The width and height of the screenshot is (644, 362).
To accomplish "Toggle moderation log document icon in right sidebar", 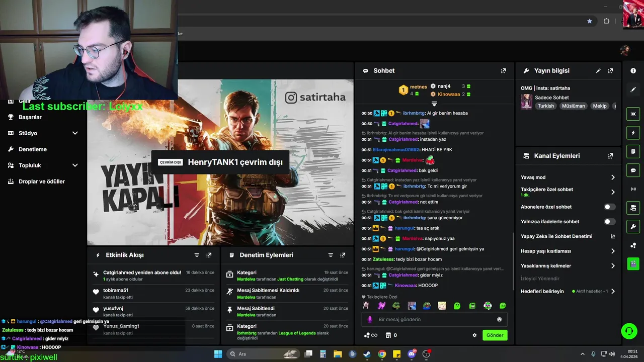I will 633,151.
